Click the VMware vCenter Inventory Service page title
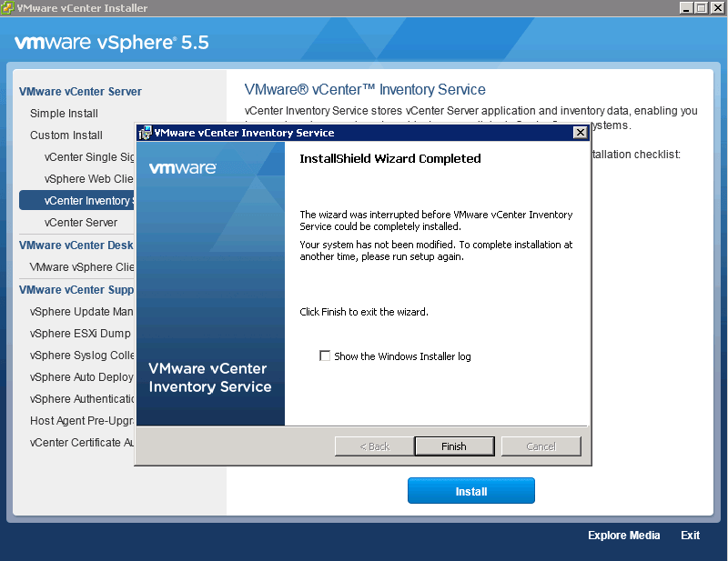This screenshot has width=728, height=561. point(365,89)
